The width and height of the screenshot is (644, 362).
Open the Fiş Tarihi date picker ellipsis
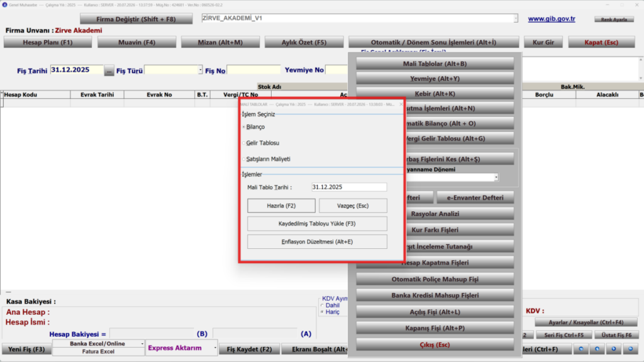tap(109, 70)
